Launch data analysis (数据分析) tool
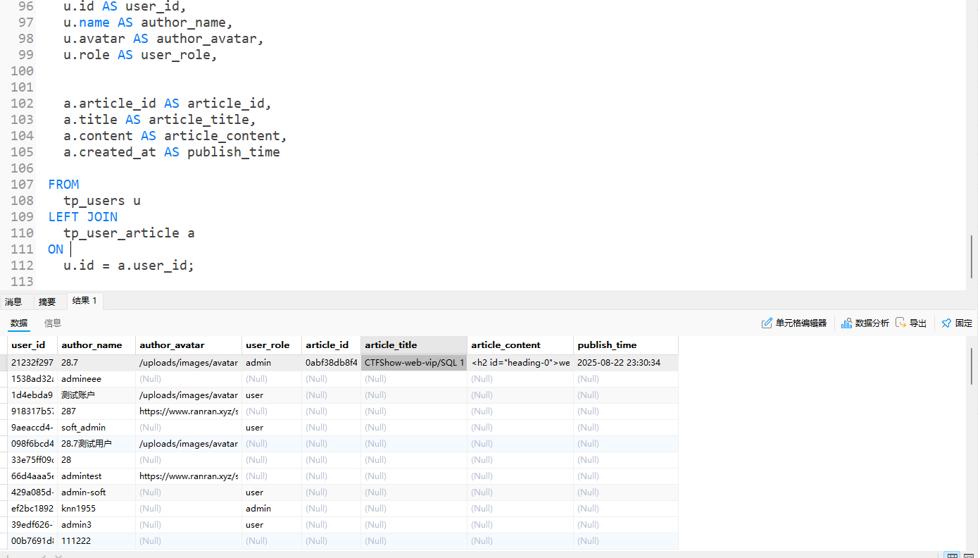This screenshot has width=980, height=558. pos(865,323)
